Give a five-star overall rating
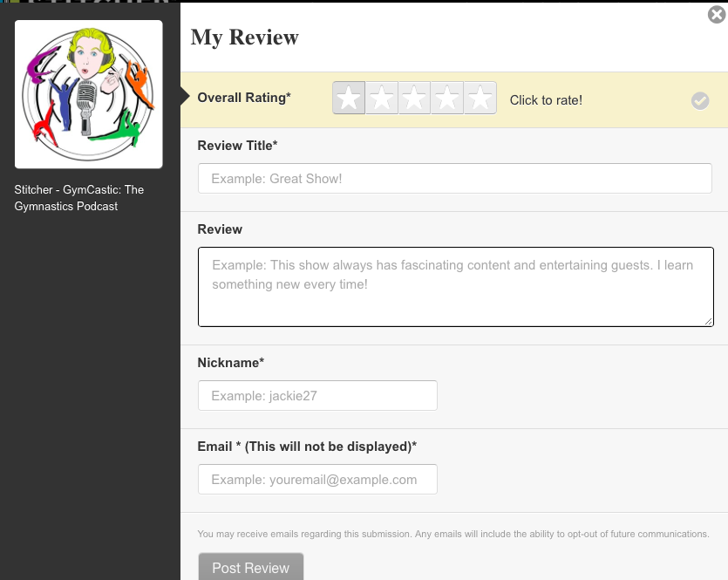 click(x=480, y=98)
